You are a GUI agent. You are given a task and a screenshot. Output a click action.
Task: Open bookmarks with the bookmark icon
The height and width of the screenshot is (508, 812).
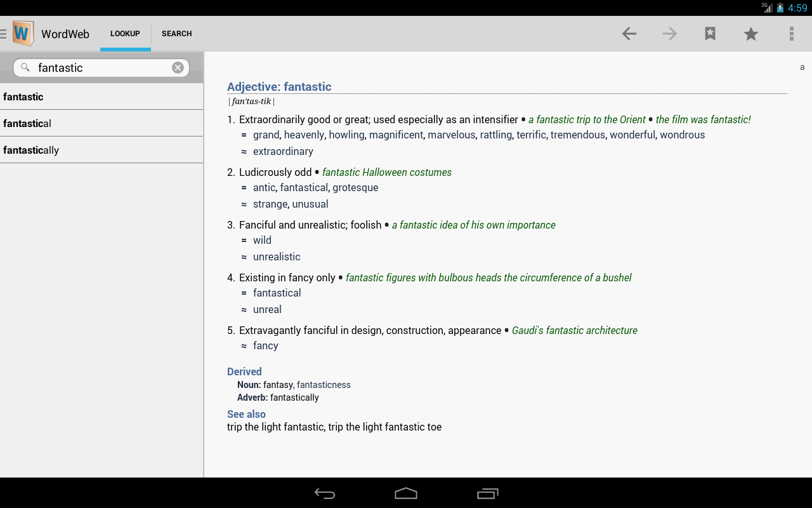coord(710,34)
